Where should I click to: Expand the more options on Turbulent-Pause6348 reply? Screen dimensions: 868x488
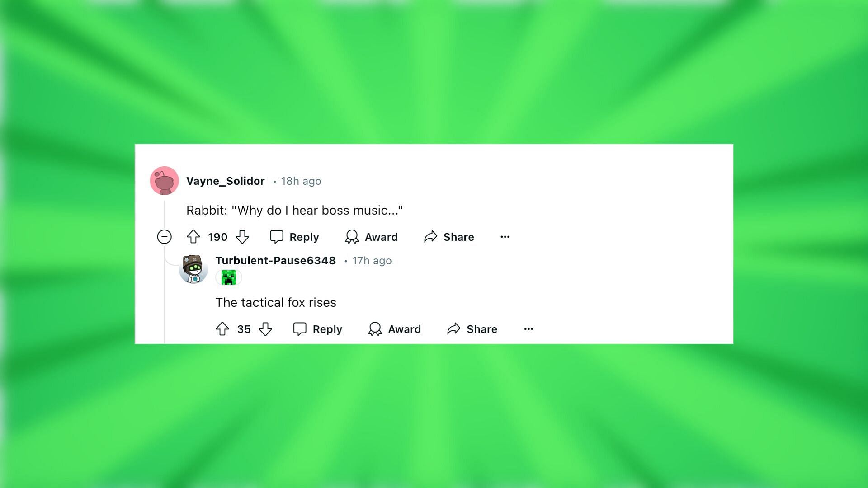[x=528, y=328]
